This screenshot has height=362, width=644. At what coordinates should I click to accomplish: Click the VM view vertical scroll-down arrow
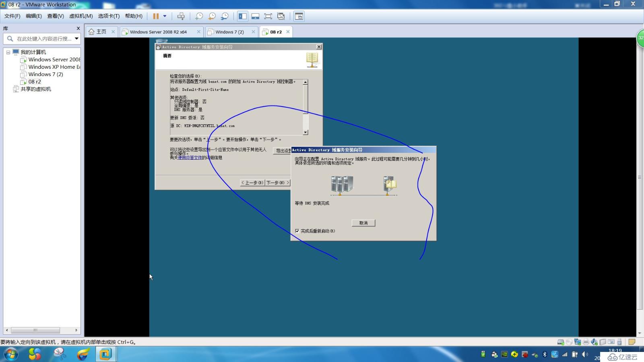640,333
